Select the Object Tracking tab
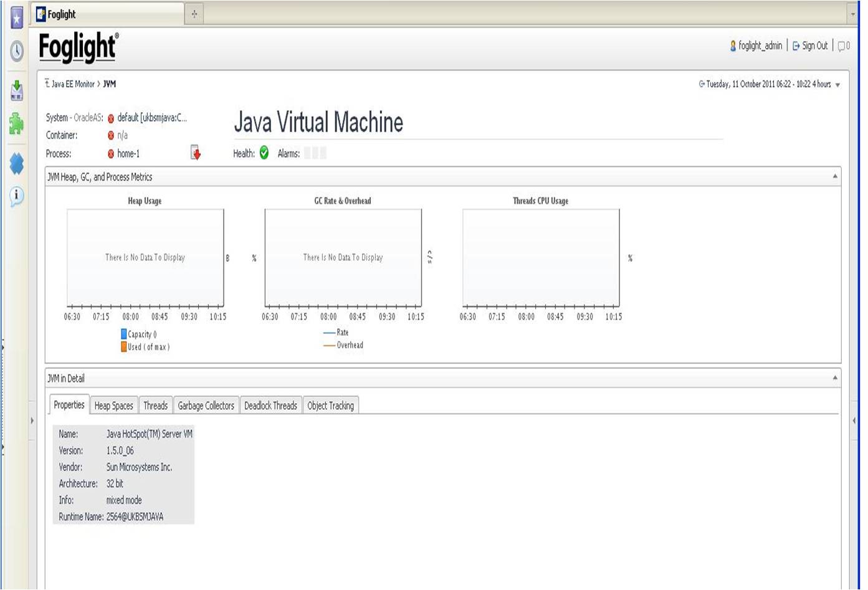Screen dimensions: 868x590 click(331, 406)
